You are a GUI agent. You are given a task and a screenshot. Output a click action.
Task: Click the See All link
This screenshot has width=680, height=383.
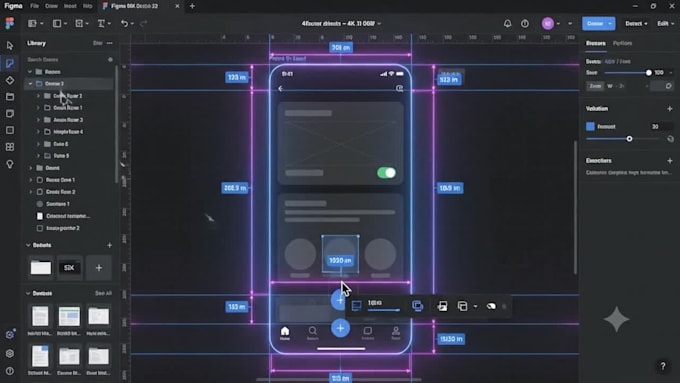coord(103,294)
